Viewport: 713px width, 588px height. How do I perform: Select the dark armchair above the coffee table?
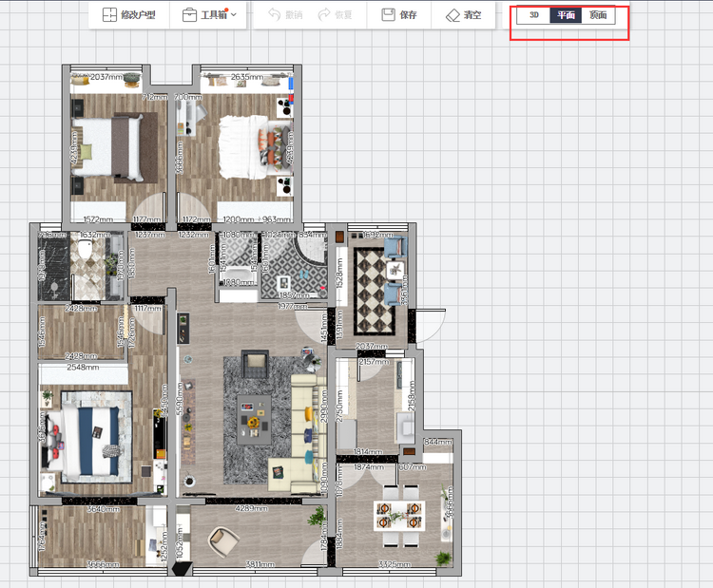pos(255,363)
